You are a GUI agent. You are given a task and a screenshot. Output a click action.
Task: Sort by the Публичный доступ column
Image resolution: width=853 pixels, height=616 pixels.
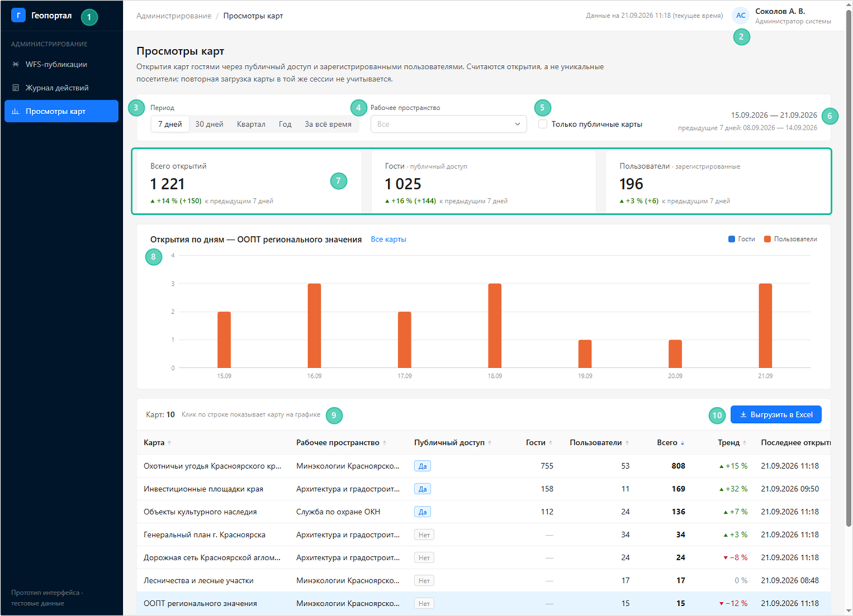click(453, 443)
